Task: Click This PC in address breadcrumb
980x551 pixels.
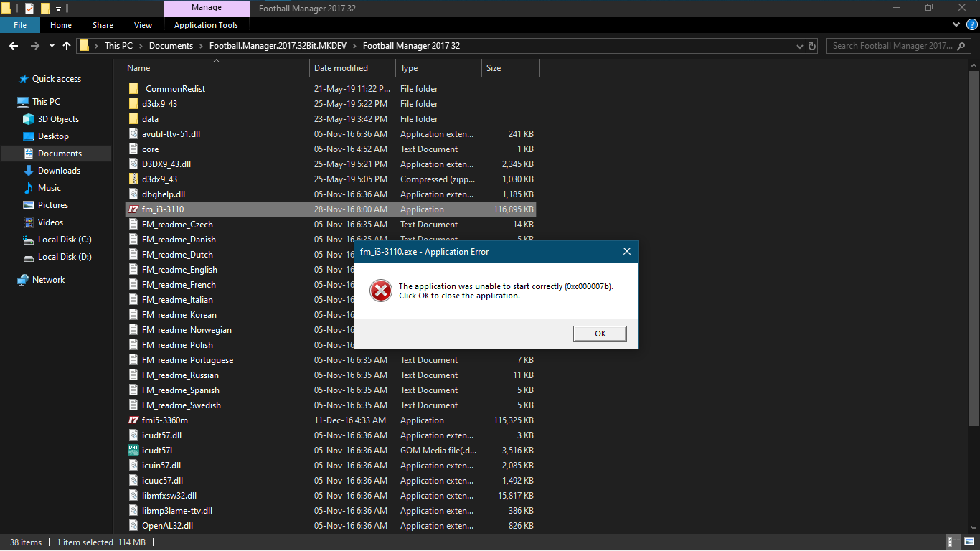Action: 118,46
